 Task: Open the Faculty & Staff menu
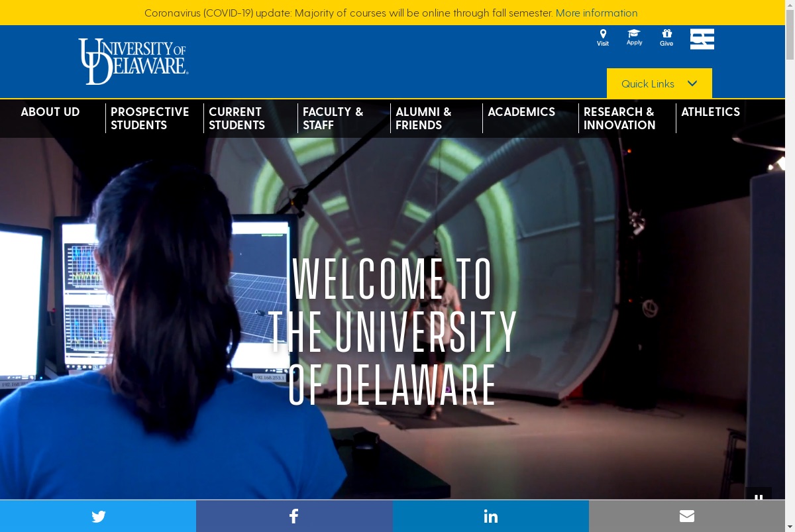333,119
